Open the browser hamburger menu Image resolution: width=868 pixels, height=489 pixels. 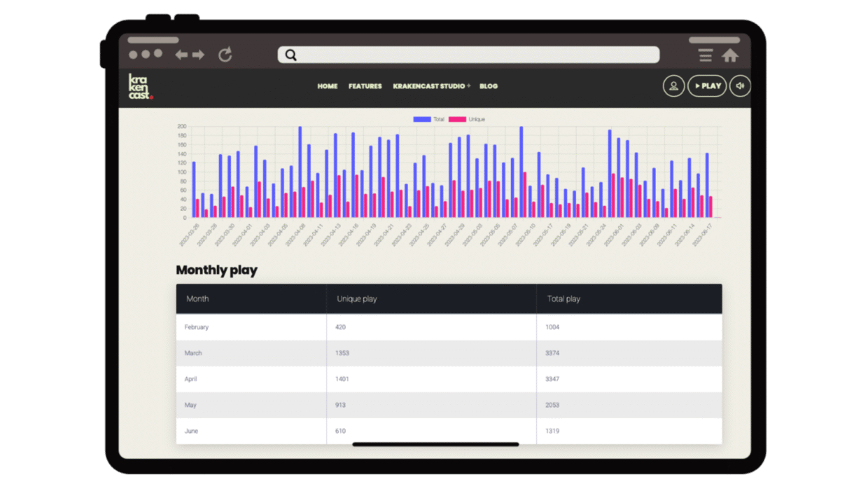point(706,55)
